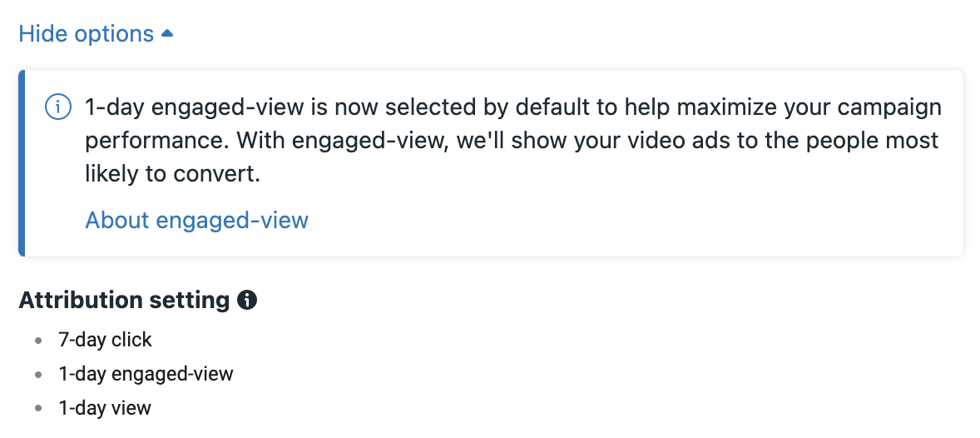Image resolution: width=980 pixels, height=438 pixels.
Task: Collapse the section via "Hide options" link
Action: (87, 33)
